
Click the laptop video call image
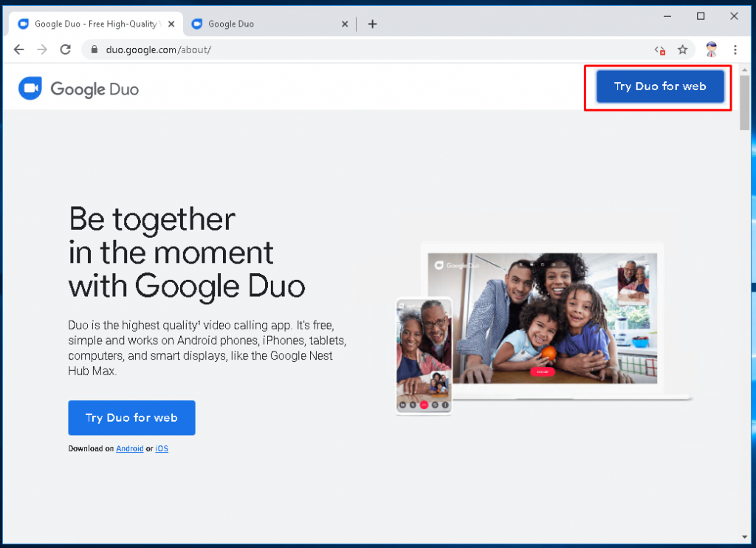pyautogui.click(x=543, y=318)
